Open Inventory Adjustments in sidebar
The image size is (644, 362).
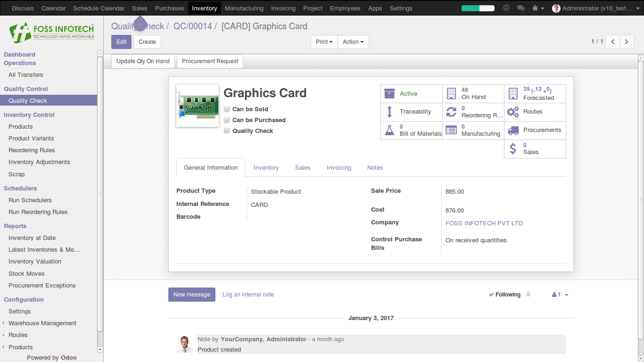[x=39, y=162]
